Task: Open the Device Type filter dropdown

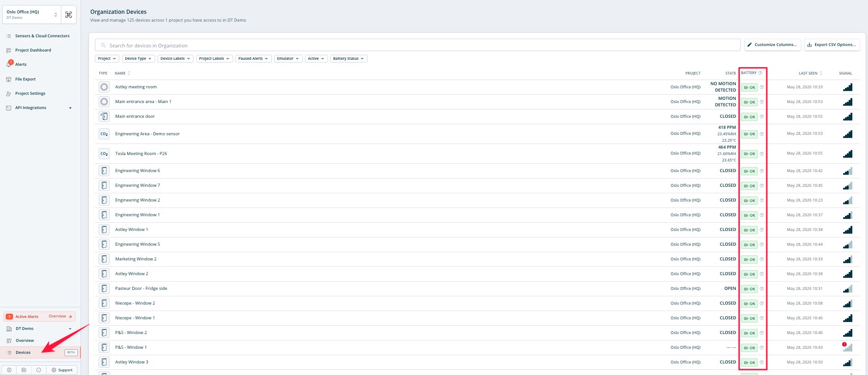Action: (x=138, y=58)
